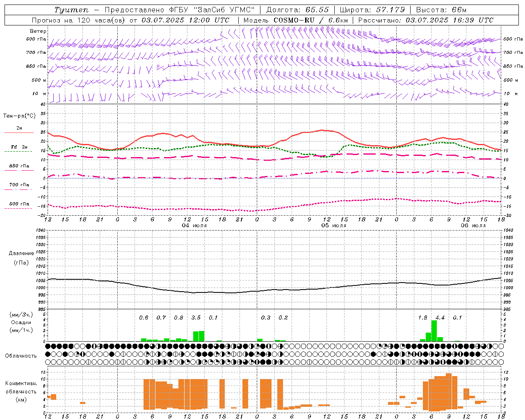525x420 pixels.
Task: Click the "850 гПа" temperature legend entry
Action: (19, 166)
